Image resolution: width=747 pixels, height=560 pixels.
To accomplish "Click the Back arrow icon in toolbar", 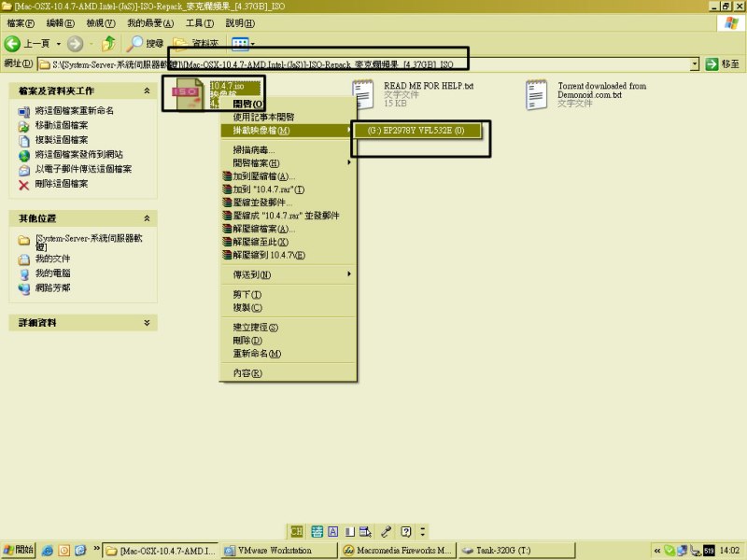I will [x=12, y=44].
